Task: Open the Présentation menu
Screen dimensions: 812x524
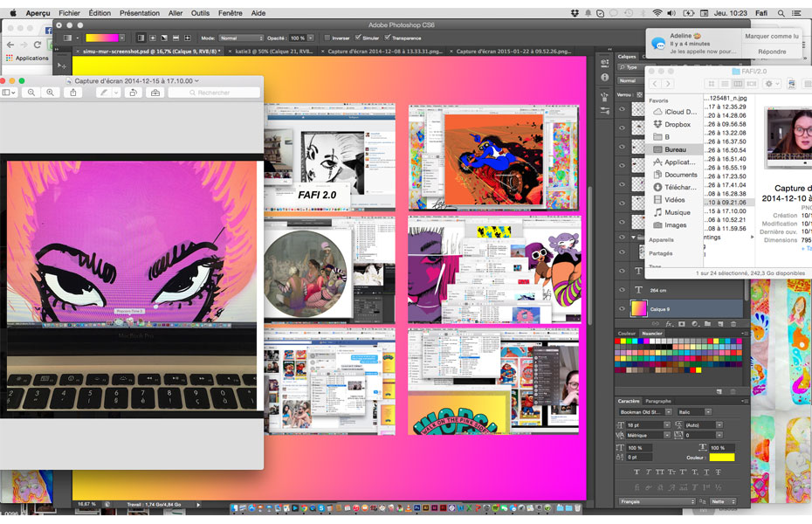Action: pyautogui.click(x=140, y=13)
